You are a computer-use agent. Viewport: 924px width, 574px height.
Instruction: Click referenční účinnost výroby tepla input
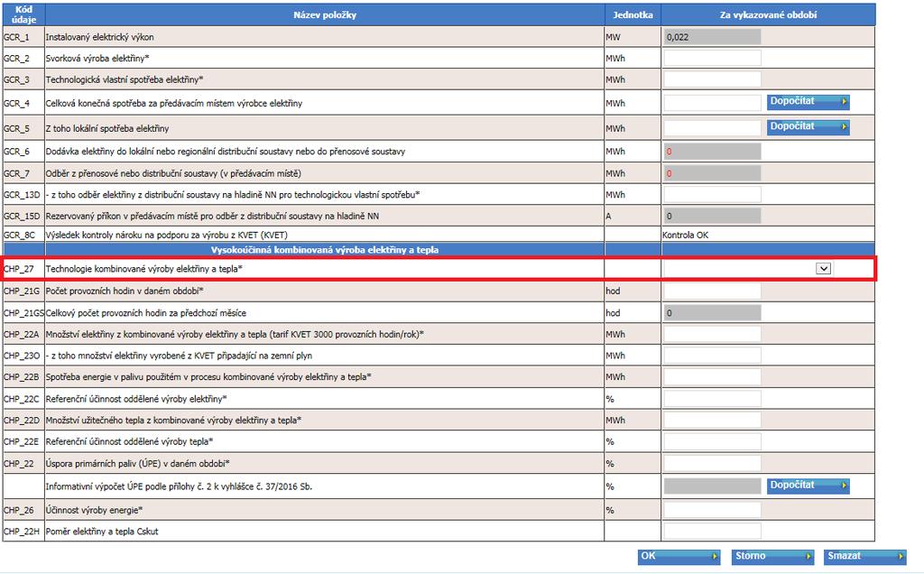click(x=712, y=441)
